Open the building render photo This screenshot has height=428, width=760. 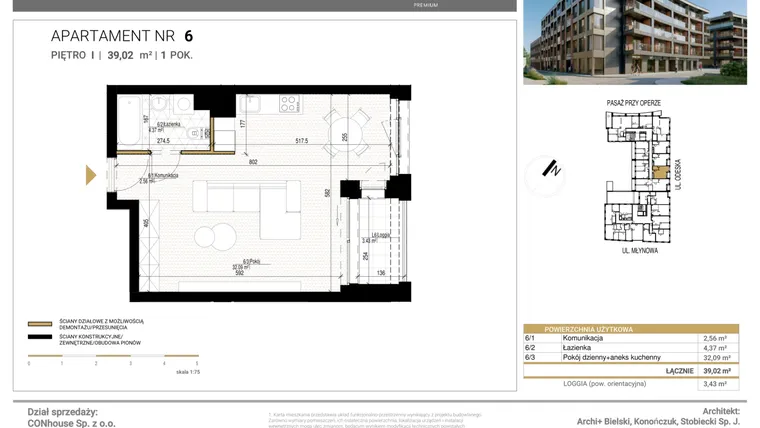click(x=635, y=43)
